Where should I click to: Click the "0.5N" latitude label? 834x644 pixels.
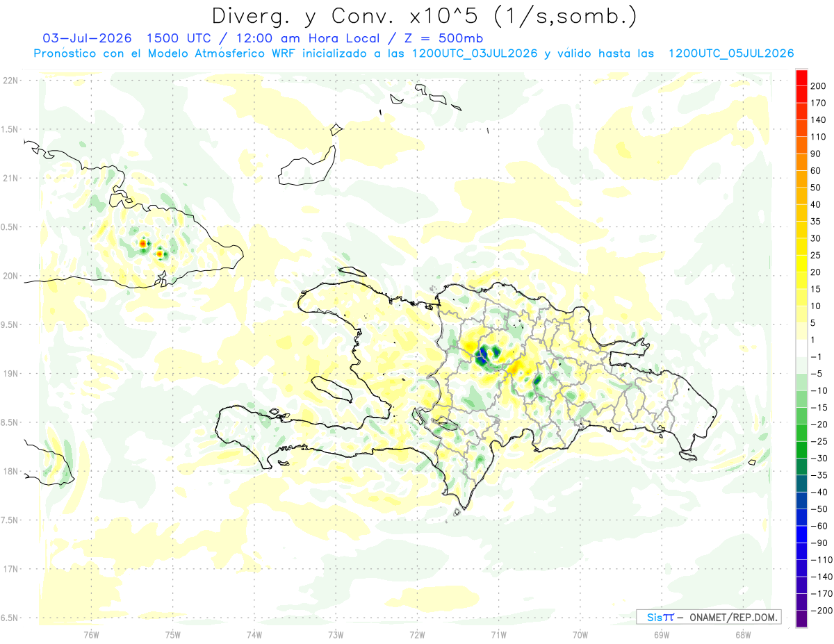point(10,227)
